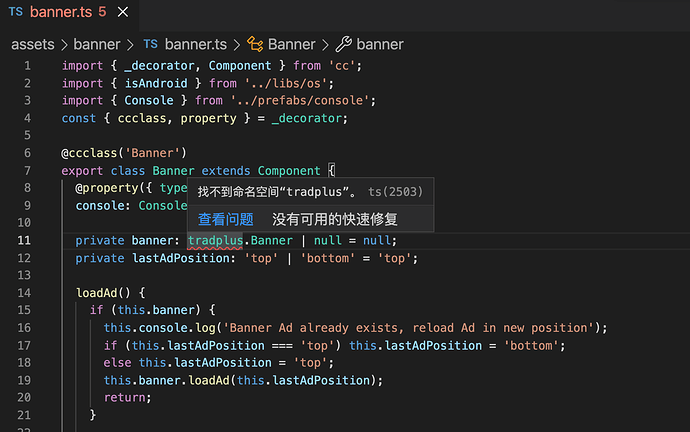Click line number 14 beside loadAd
Image resolution: width=690 pixels, height=432 pixels.
click(24, 293)
